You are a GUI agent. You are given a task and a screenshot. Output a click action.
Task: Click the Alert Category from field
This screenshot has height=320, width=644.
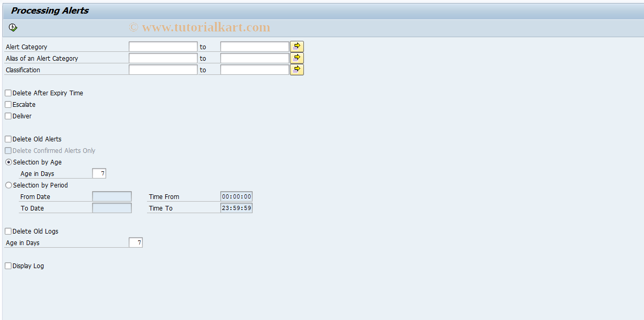[163, 47]
